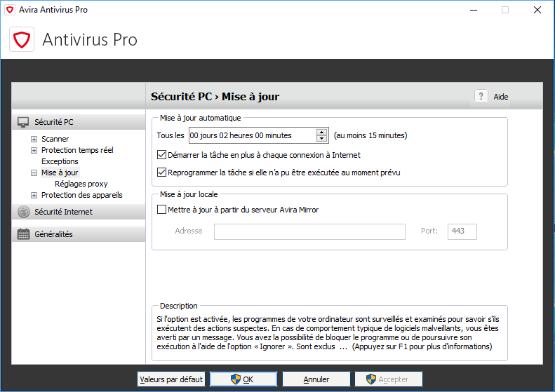Select Scanner in the tree

point(55,139)
